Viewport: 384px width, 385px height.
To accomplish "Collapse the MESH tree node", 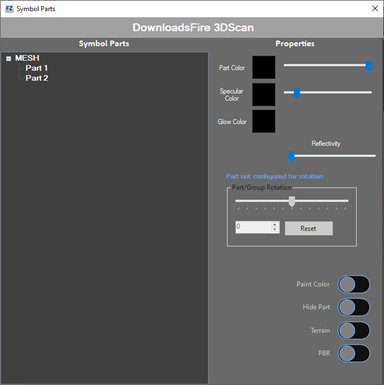I will [x=9, y=59].
